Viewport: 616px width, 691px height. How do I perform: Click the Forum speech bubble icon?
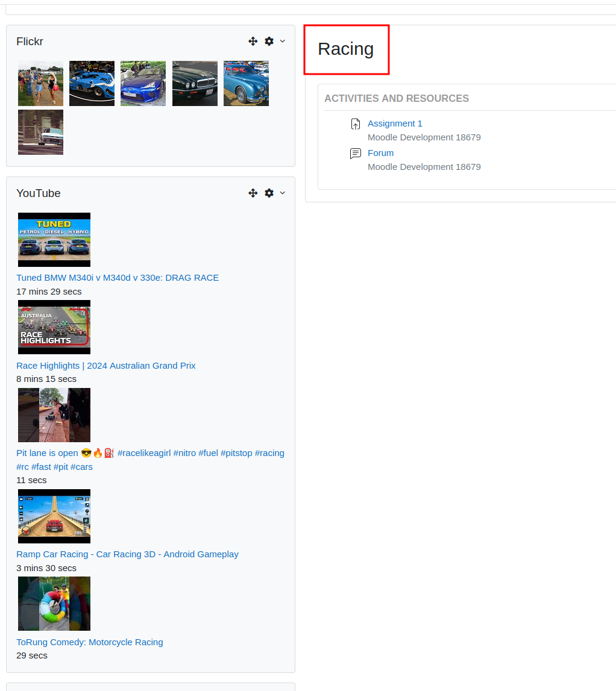[356, 154]
